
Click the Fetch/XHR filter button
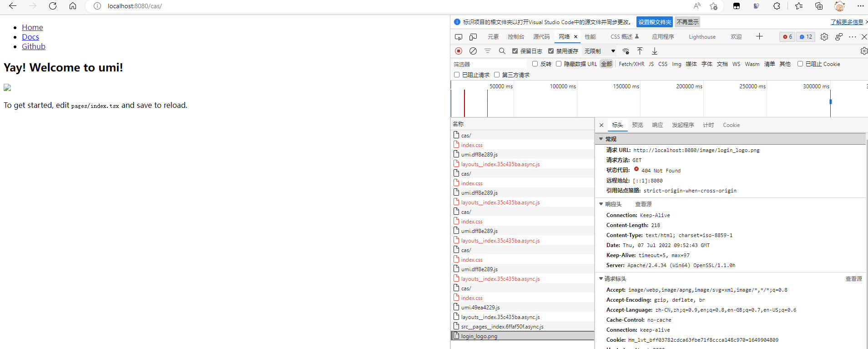click(631, 64)
